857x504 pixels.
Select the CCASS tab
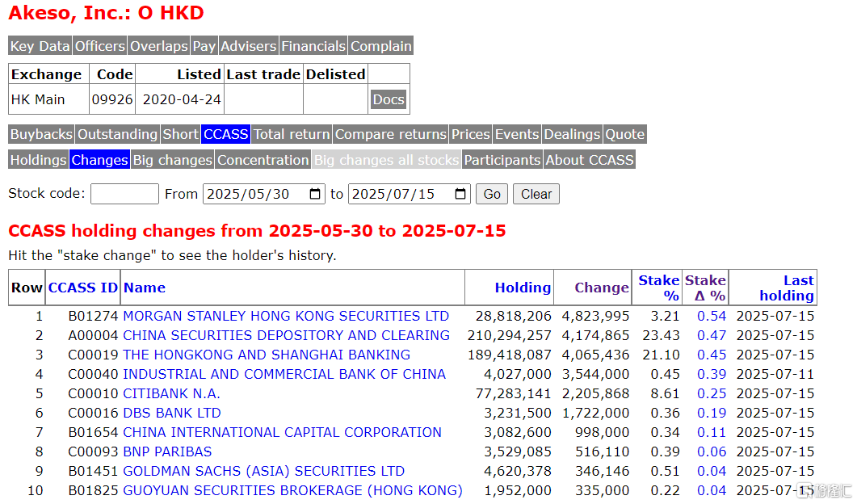[x=225, y=134]
